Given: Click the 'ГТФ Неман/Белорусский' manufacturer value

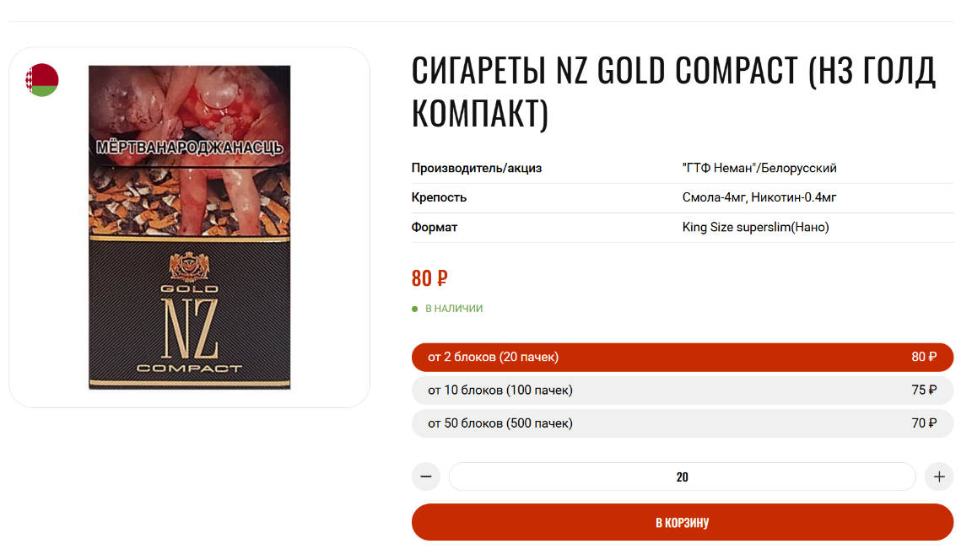Looking at the screenshot, I should coord(759,168).
